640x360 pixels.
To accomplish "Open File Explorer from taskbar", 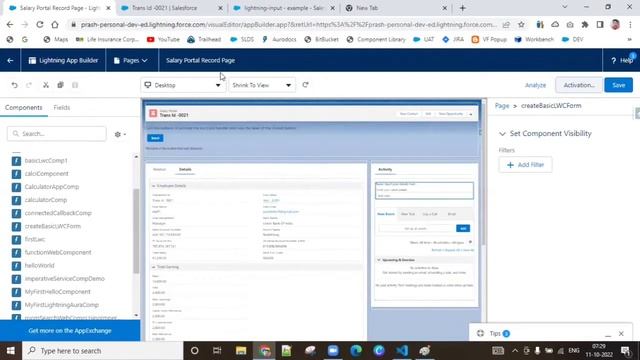I will pos(241,351).
